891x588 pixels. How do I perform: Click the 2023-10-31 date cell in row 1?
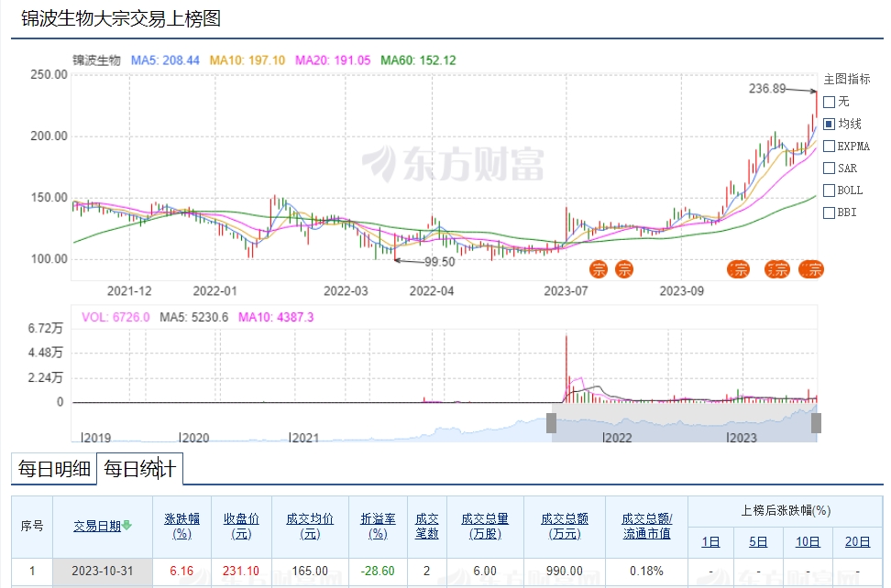(103, 571)
